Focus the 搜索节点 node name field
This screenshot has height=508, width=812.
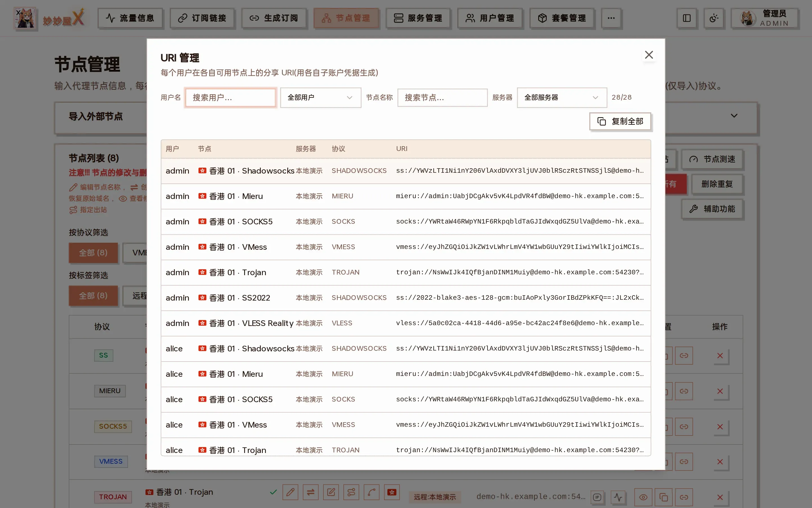(x=442, y=97)
